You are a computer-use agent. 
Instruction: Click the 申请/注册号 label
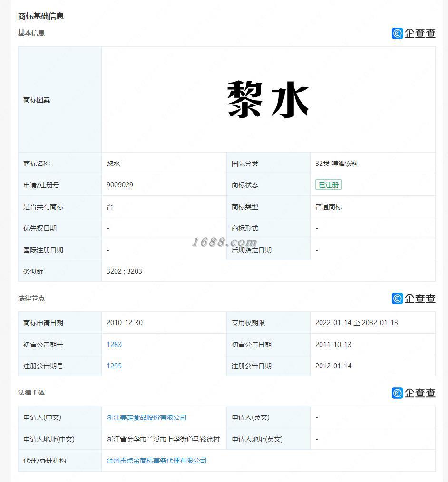(41, 185)
